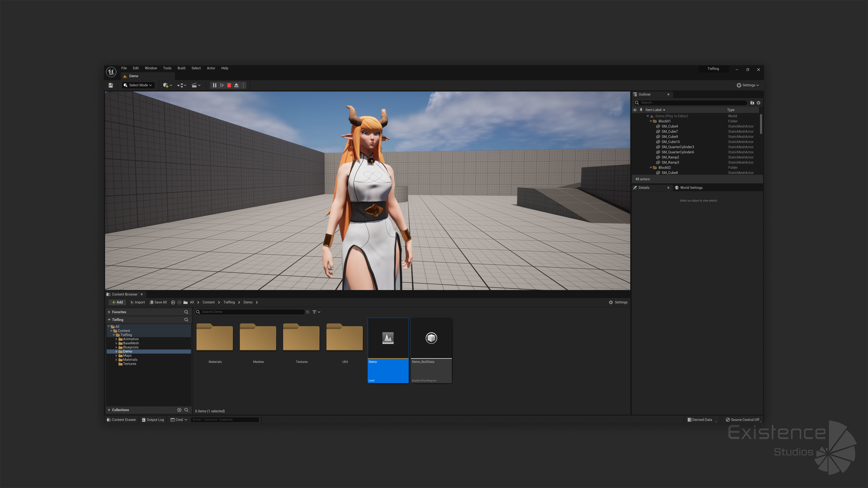Open the chevron dropdown after the Content breadcrumb
The image size is (868, 488).
click(219, 303)
